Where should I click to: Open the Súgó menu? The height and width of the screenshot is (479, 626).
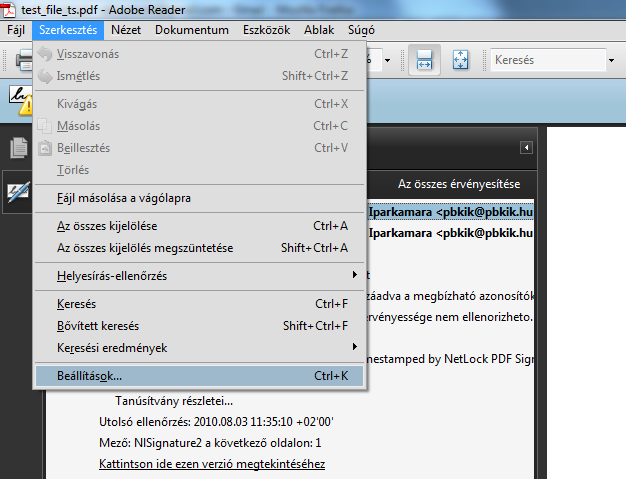click(x=361, y=30)
